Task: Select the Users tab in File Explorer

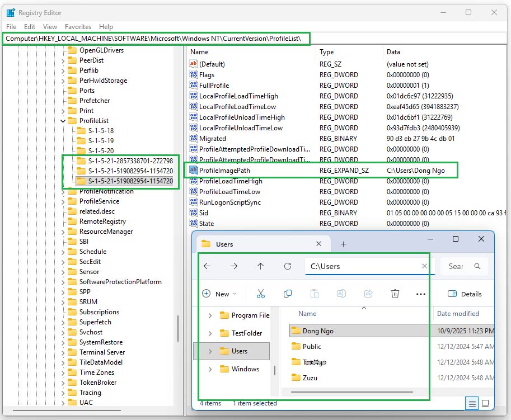Action: (225, 243)
